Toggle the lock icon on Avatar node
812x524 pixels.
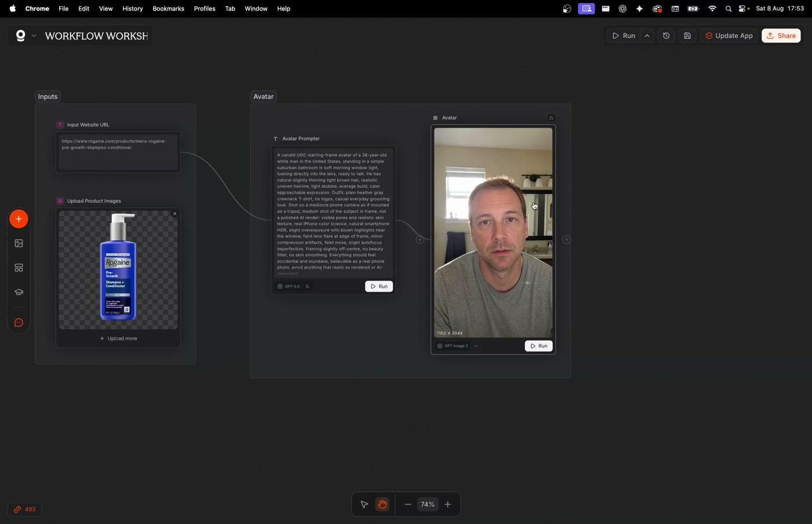coord(551,118)
